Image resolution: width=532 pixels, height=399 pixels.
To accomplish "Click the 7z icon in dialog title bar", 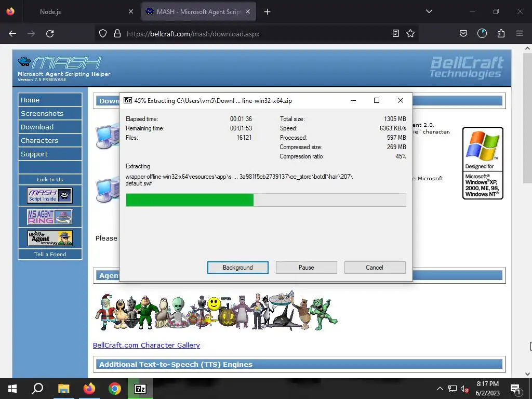I will 128,100.
